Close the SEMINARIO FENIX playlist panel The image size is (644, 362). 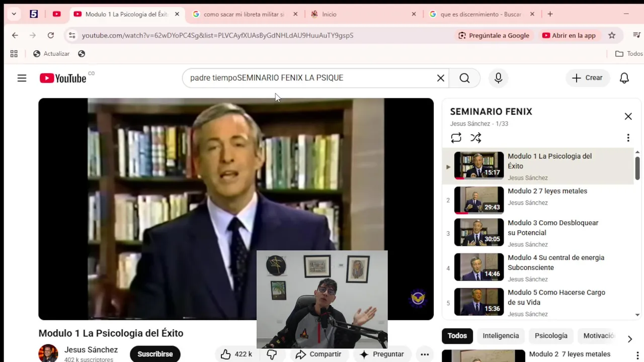click(x=628, y=117)
